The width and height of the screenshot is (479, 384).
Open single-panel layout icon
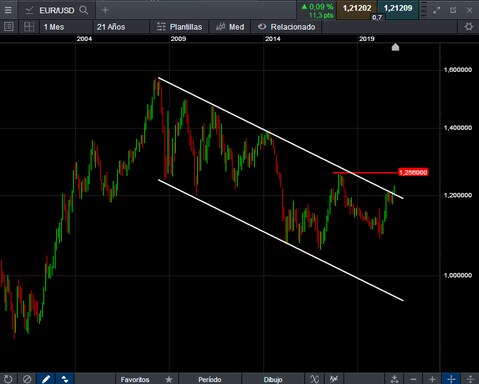coord(9,27)
